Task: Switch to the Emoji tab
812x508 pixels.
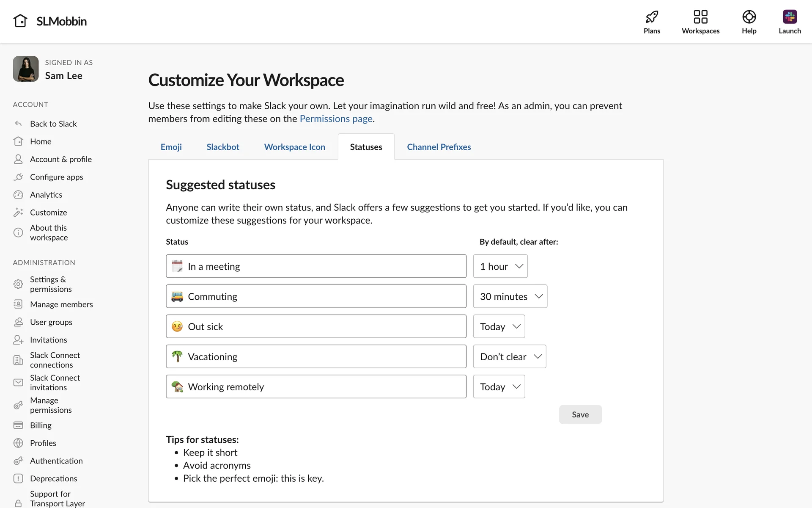Action: pos(171,147)
